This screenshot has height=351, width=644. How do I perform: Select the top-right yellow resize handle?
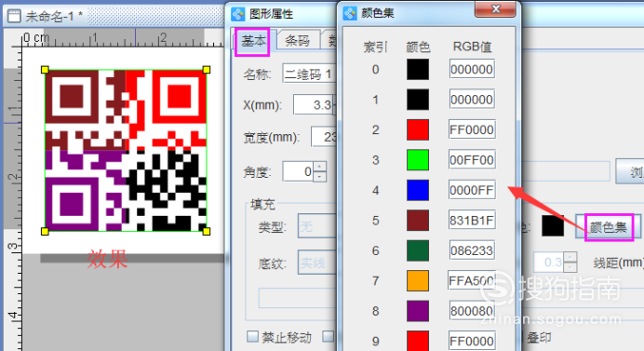[207, 70]
